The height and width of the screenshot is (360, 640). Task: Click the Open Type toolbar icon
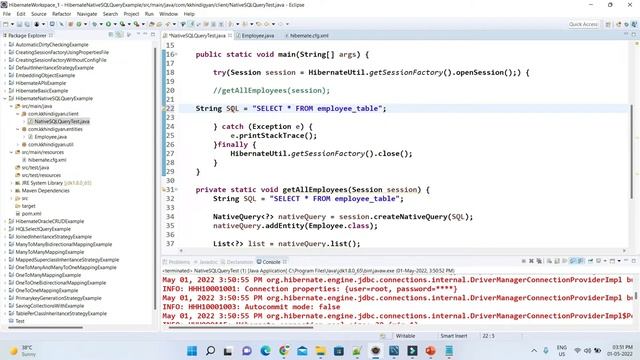click(152, 24)
